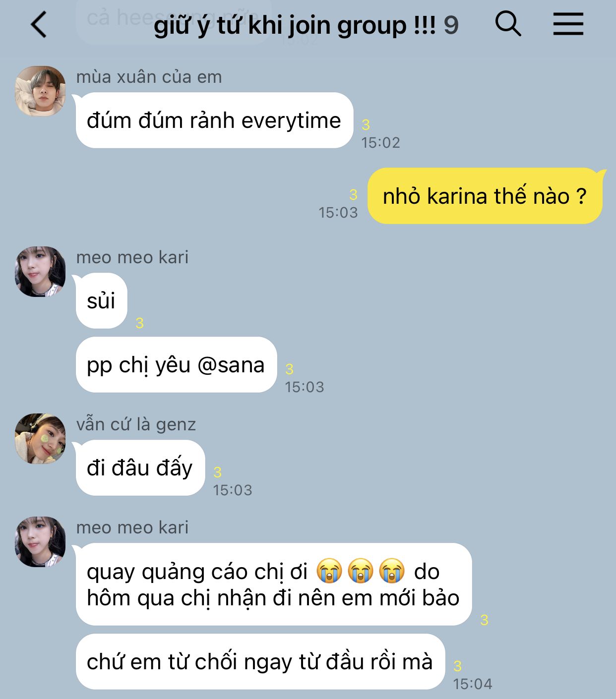
Task: Tap the back arrow icon
Action: (39, 24)
